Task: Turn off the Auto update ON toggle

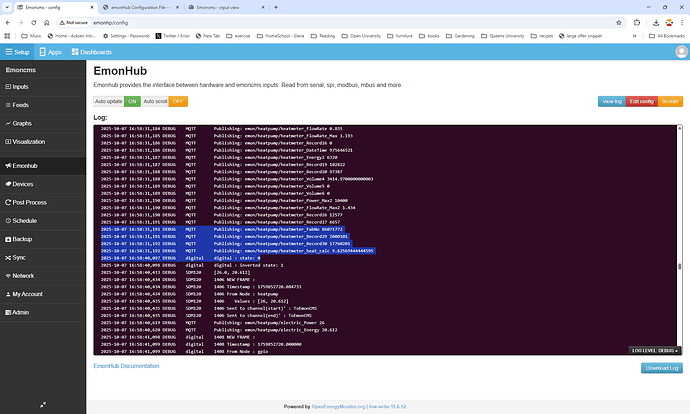Action: [x=132, y=101]
